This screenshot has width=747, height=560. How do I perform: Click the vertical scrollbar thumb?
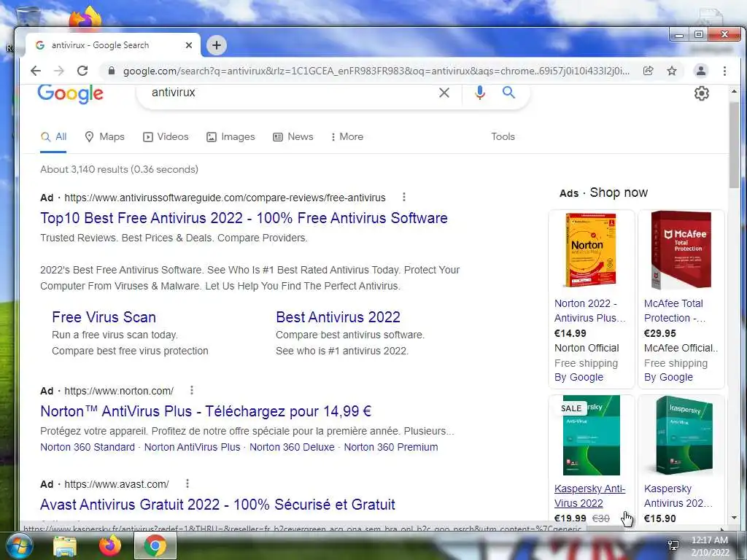(x=734, y=144)
